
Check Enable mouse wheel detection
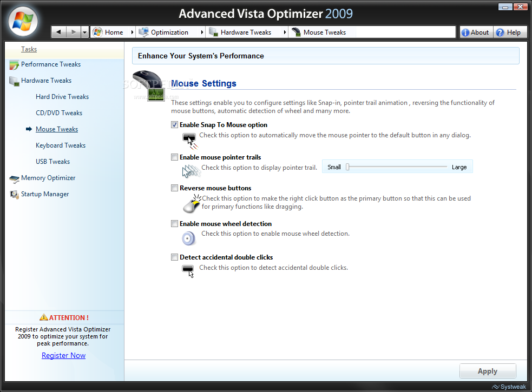point(174,223)
